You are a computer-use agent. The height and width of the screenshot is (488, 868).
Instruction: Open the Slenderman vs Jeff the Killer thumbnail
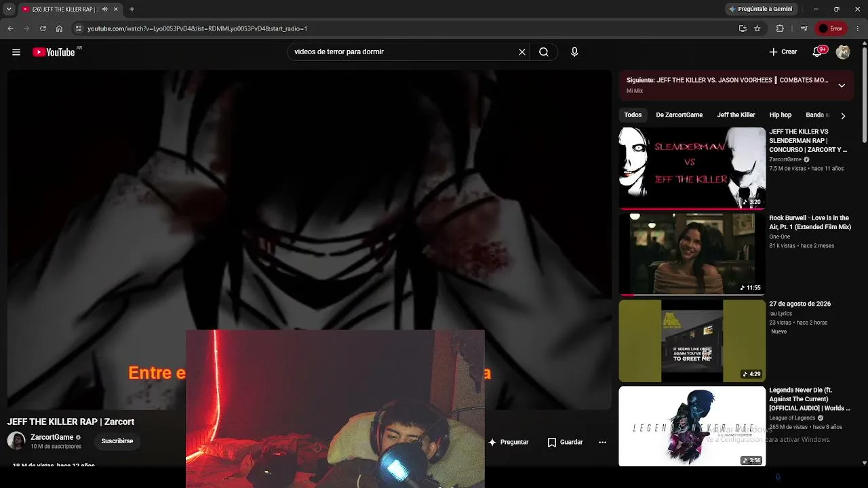692,168
